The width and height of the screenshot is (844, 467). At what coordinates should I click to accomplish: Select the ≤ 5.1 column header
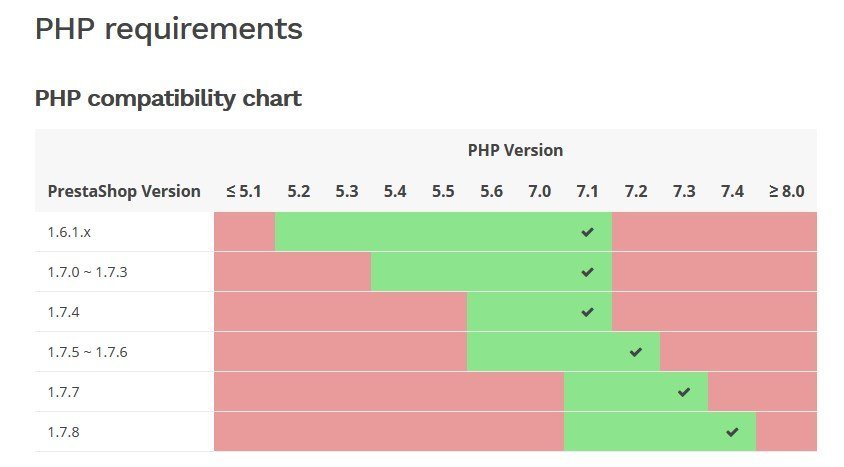244,191
